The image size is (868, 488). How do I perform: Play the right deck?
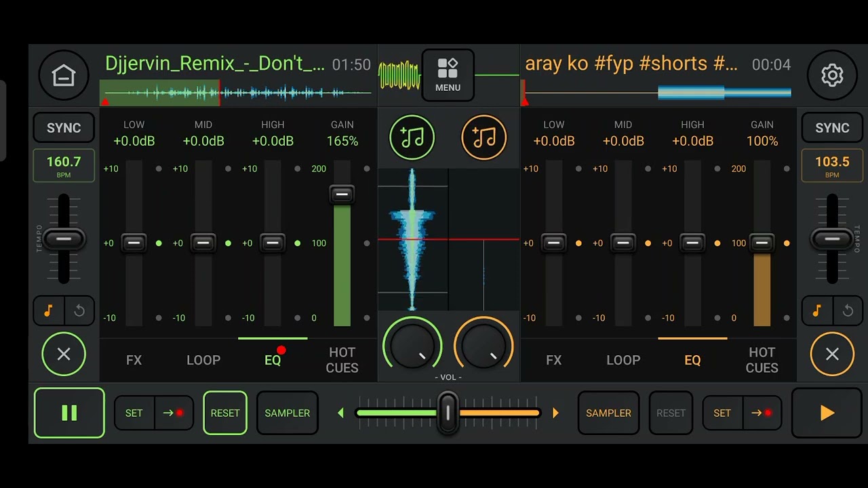pos(827,413)
